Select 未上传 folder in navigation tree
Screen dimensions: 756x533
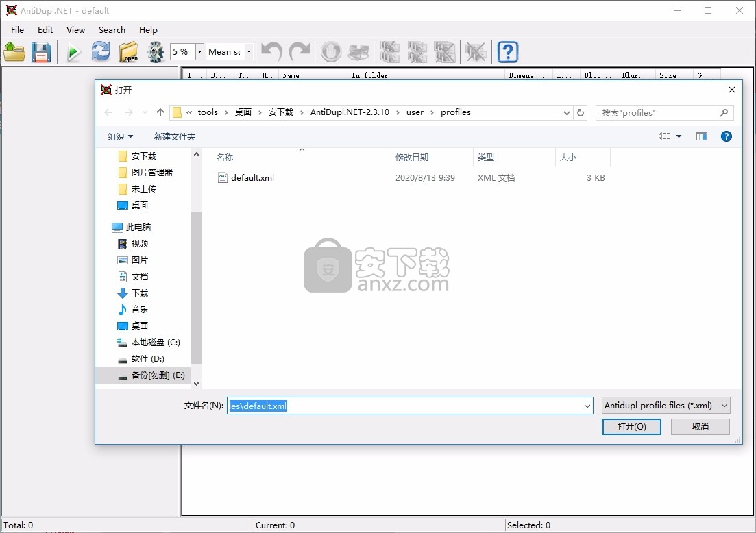click(144, 189)
